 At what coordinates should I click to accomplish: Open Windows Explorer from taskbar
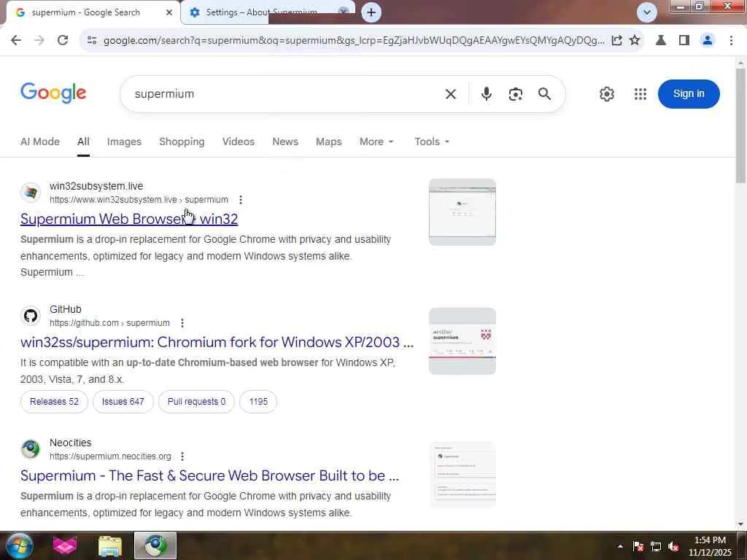[x=110, y=545]
